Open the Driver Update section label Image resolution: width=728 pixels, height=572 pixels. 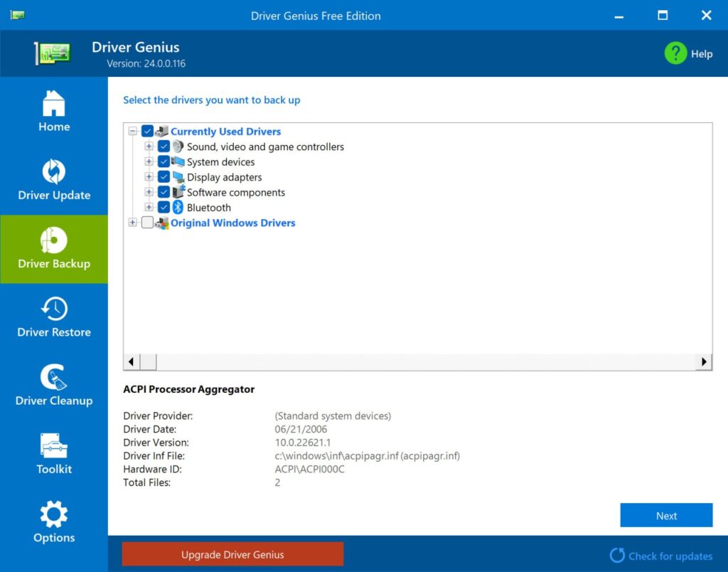(x=54, y=195)
